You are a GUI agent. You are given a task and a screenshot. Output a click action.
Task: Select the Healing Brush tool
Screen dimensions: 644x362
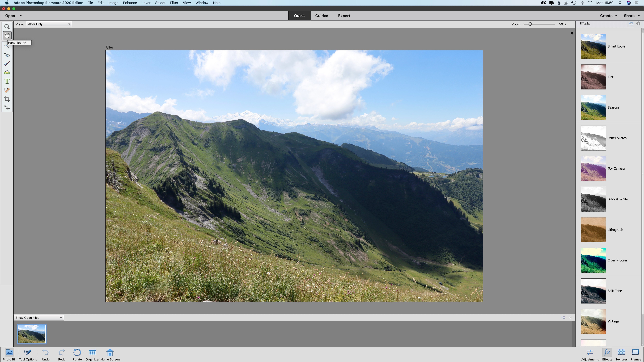tap(7, 90)
